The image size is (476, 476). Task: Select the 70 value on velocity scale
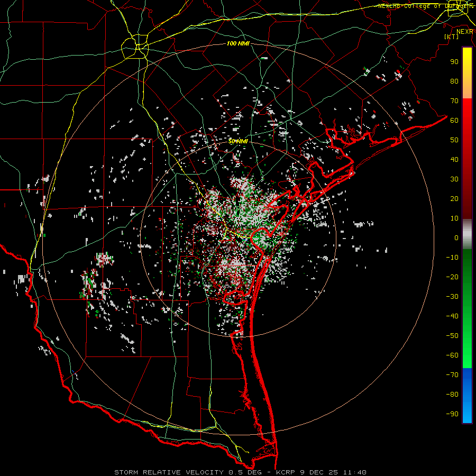pos(454,101)
